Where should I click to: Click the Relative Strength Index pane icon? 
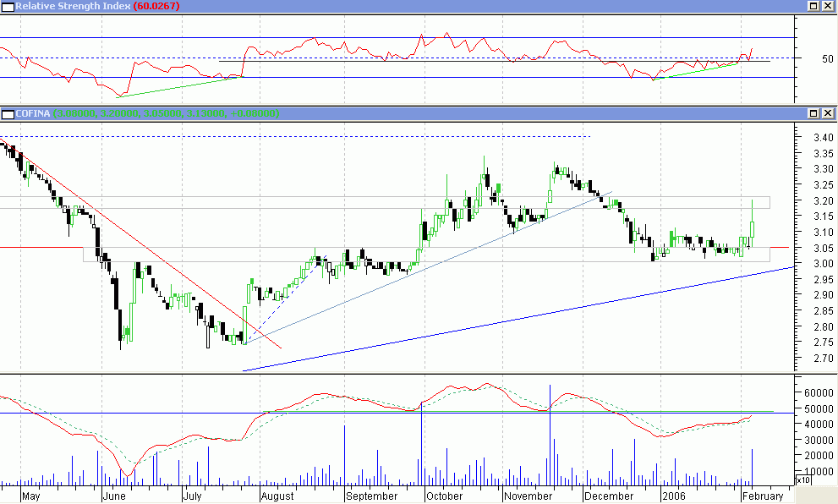click(x=8, y=7)
